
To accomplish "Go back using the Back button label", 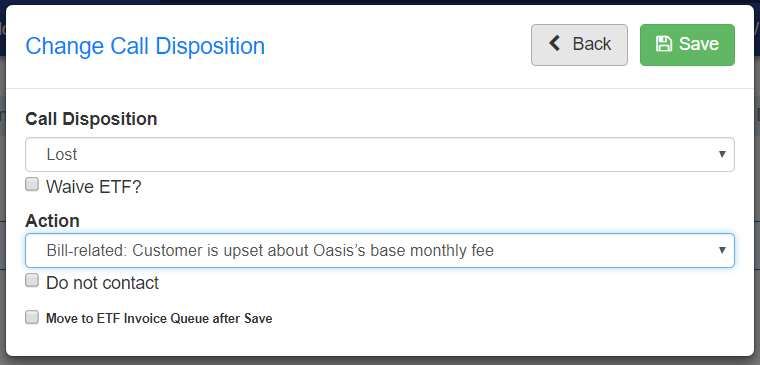I will [591, 44].
